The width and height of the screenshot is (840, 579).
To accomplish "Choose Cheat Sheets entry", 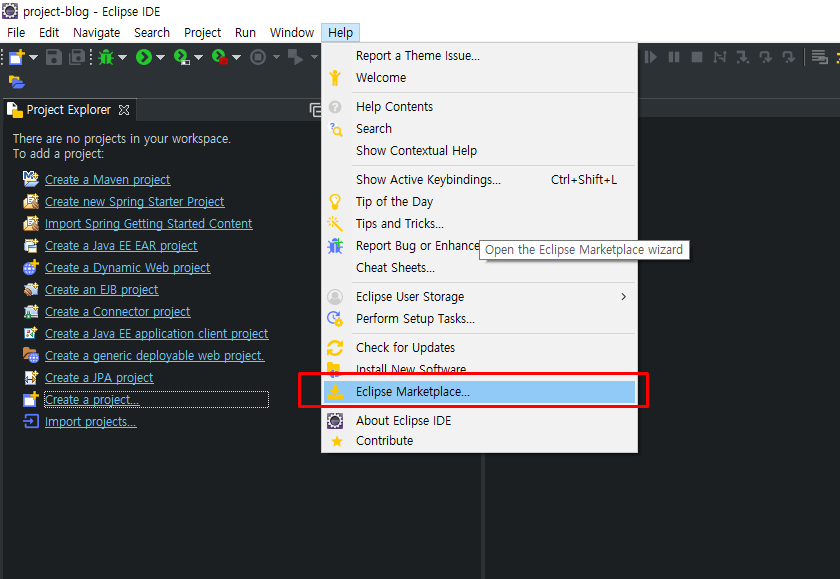I will click(x=479, y=267).
